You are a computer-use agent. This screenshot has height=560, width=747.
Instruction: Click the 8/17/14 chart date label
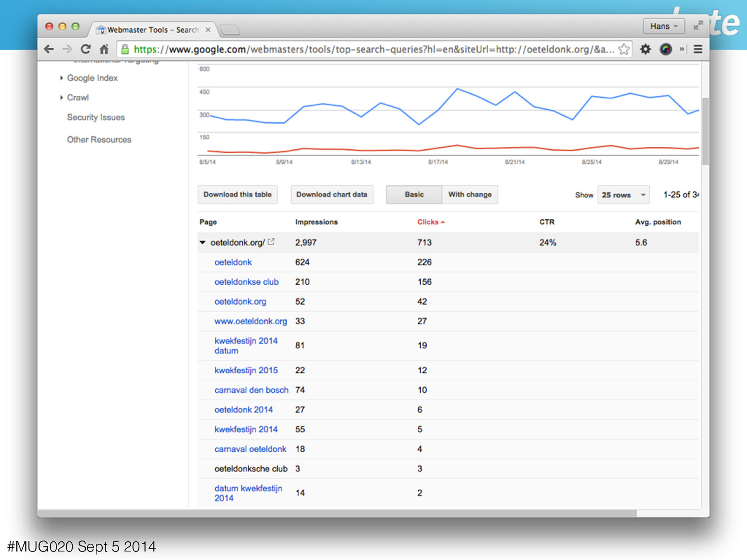tap(438, 162)
